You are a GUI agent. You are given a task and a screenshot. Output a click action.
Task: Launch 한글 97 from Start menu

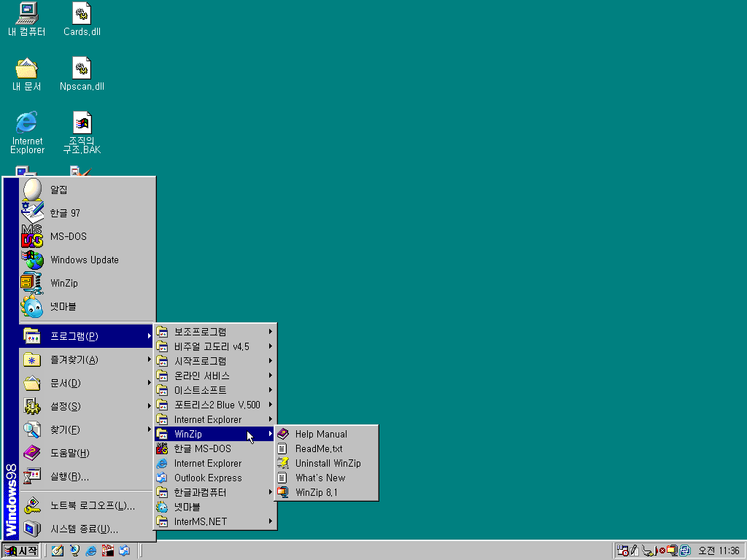pyautogui.click(x=88, y=213)
